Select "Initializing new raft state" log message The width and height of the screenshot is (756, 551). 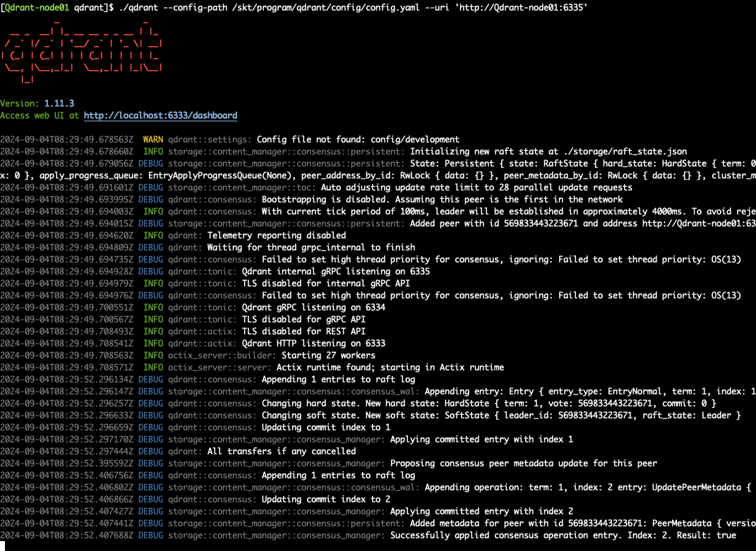click(548, 152)
